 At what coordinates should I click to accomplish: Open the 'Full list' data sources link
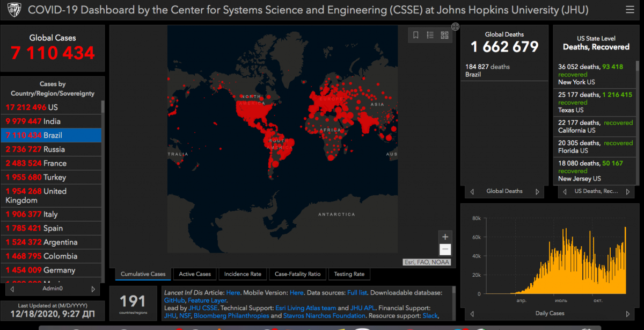(x=357, y=293)
